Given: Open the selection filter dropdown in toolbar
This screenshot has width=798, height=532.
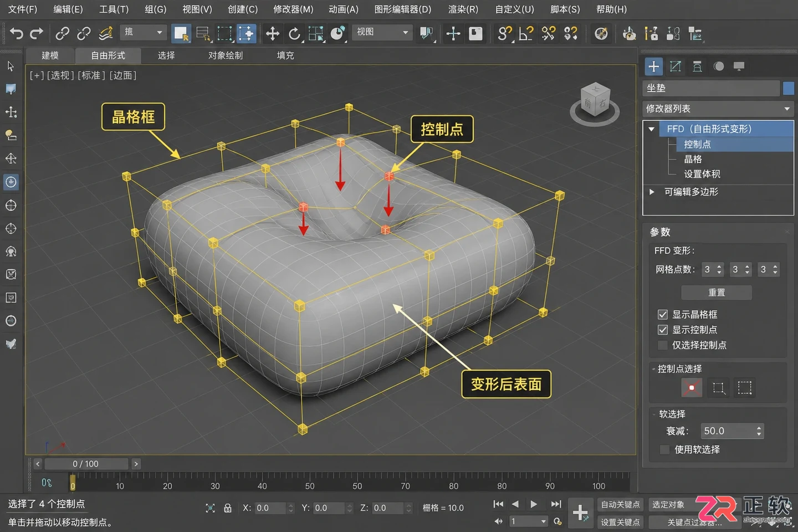Looking at the screenshot, I should pos(144,32).
